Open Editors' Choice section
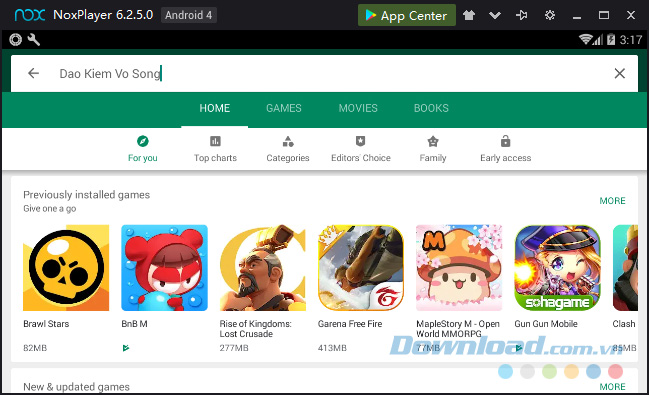 [361, 149]
